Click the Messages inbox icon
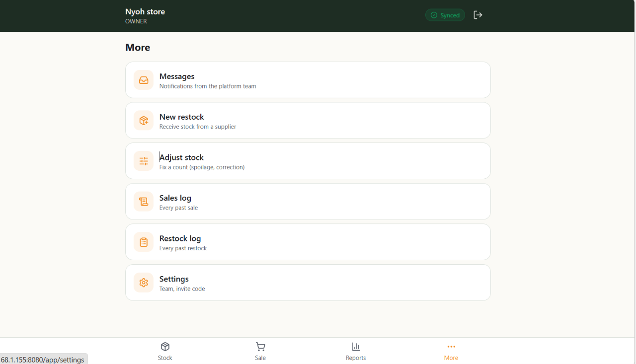This screenshot has width=636, height=364. (x=144, y=80)
